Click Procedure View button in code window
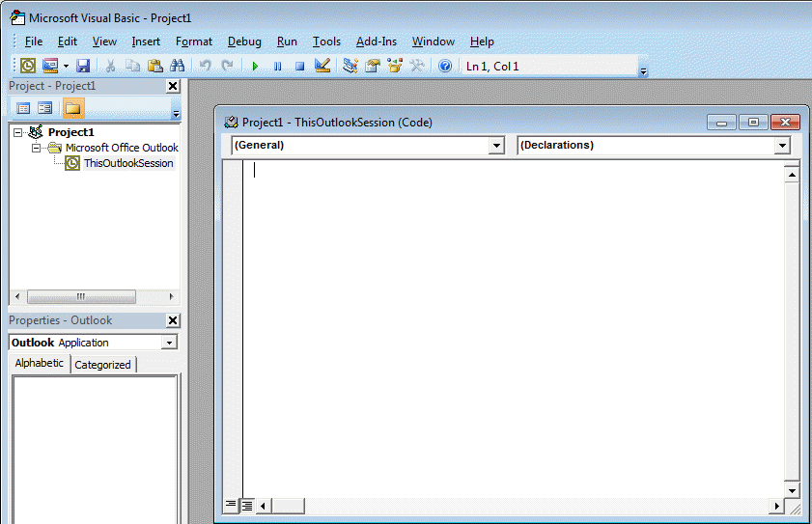 (231, 505)
